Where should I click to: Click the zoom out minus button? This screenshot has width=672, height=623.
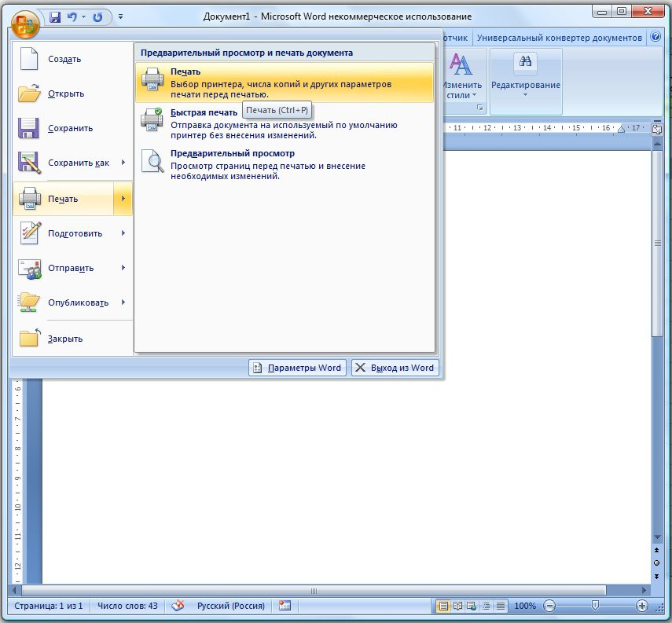tap(549, 606)
